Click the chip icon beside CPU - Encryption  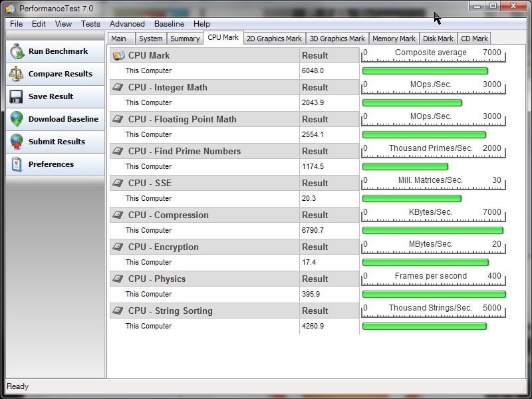(118, 247)
